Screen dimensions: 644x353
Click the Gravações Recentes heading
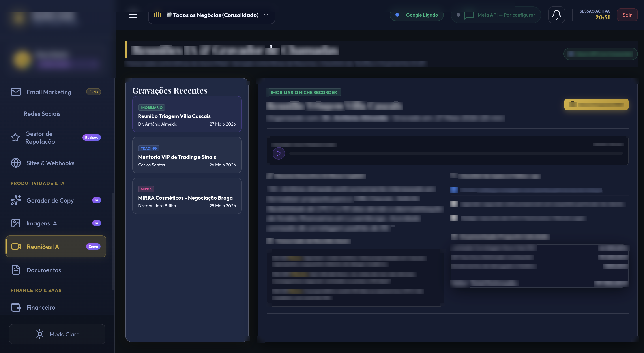tap(170, 90)
